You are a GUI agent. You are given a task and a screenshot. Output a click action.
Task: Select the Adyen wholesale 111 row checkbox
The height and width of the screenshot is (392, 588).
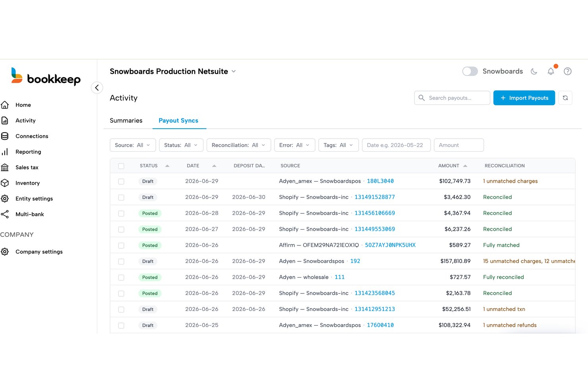[x=121, y=278]
